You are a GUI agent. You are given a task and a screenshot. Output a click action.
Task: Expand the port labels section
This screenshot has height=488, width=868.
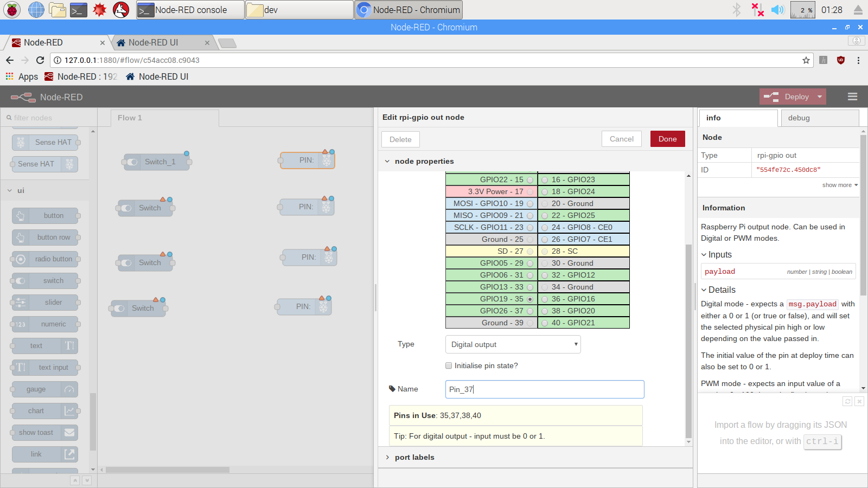387,457
